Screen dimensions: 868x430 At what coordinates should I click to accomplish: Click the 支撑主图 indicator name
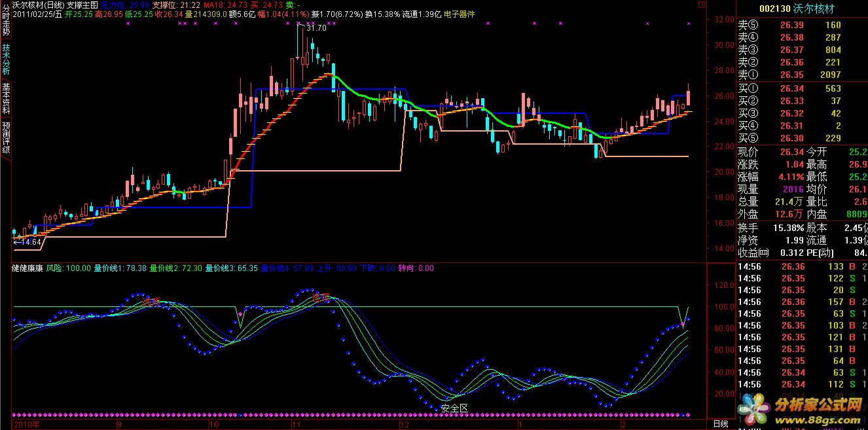[x=82, y=4]
